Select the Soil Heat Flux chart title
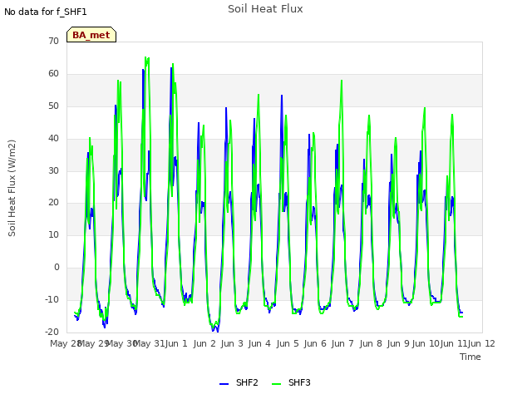 pos(265,9)
